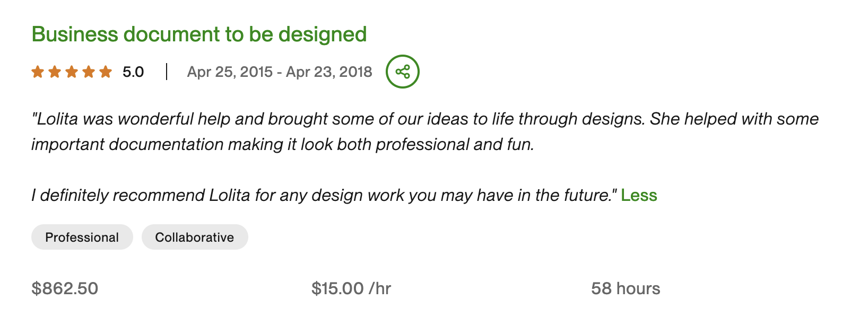Click the second star of the review rating
The width and height of the screenshot is (868, 335).
point(55,71)
